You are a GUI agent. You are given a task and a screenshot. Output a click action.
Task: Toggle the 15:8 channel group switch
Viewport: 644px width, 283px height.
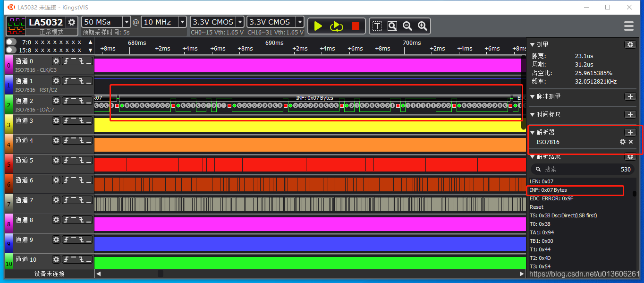pos(11,50)
